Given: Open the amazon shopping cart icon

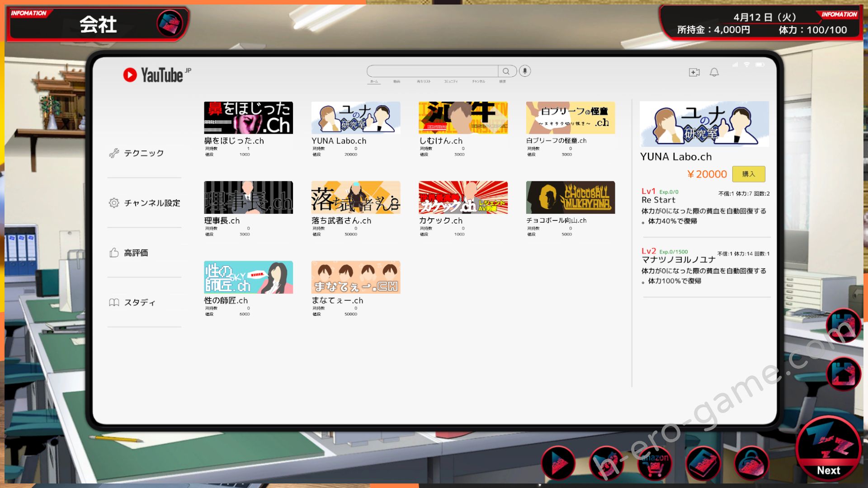Looking at the screenshot, I should pyautogui.click(x=654, y=464).
